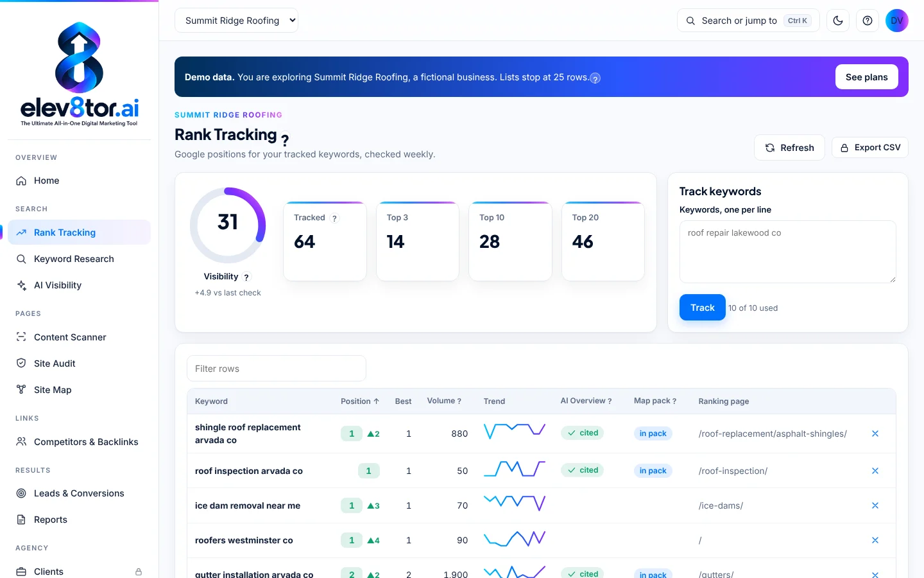Click keyword ice dam removal near me
The width and height of the screenshot is (924, 578).
[x=248, y=505]
